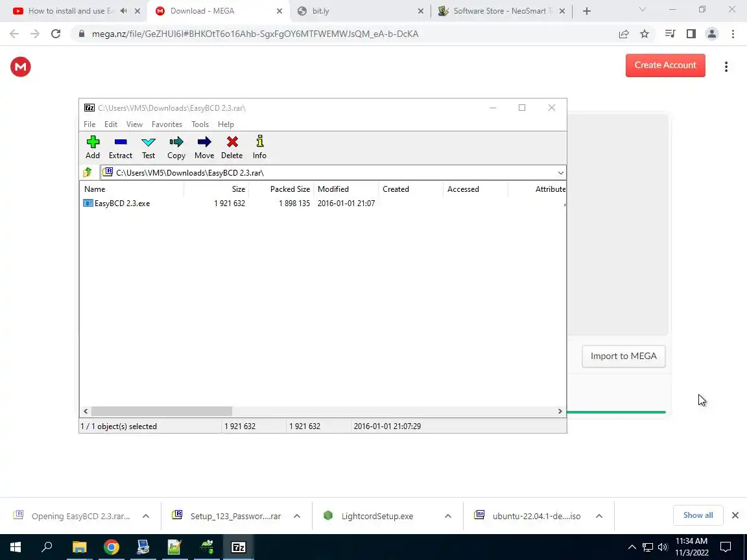Image resolution: width=747 pixels, height=560 pixels.
Task: Open Chrome's three-dot menu
Action: pos(733,34)
